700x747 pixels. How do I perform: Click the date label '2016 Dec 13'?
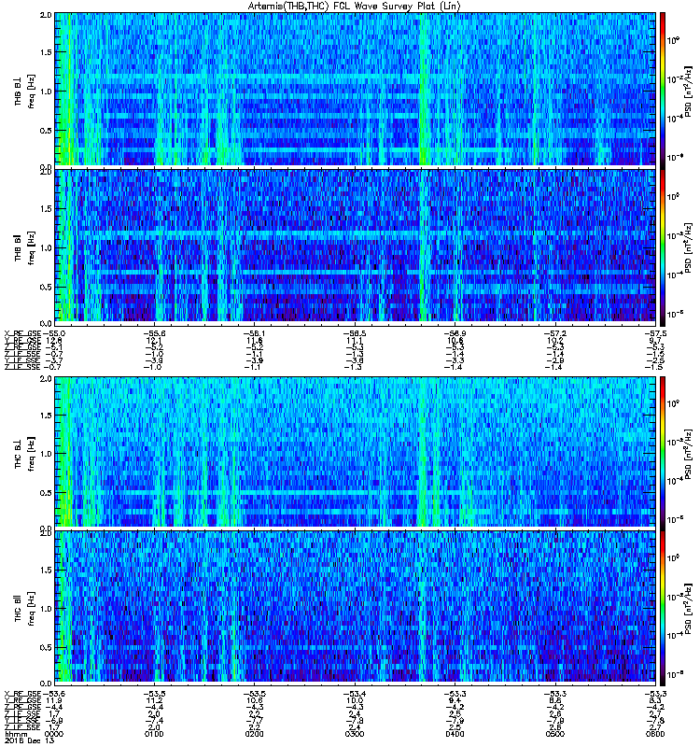pos(30,740)
